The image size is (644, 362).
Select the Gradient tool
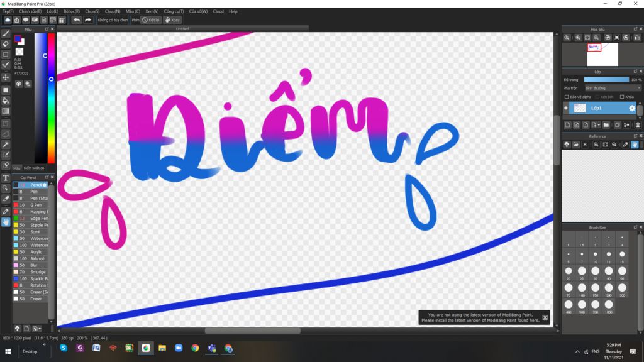click(6, 111)
